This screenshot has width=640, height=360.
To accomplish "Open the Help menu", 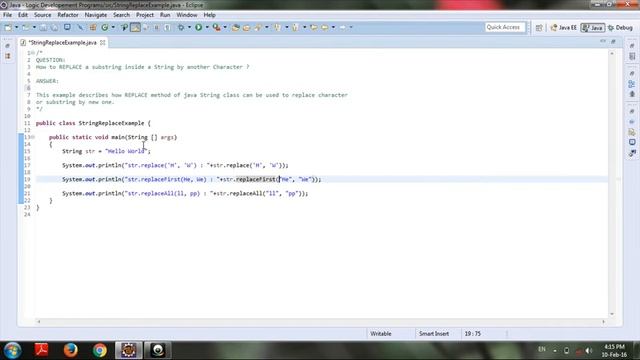I will (x=209, y=15).
